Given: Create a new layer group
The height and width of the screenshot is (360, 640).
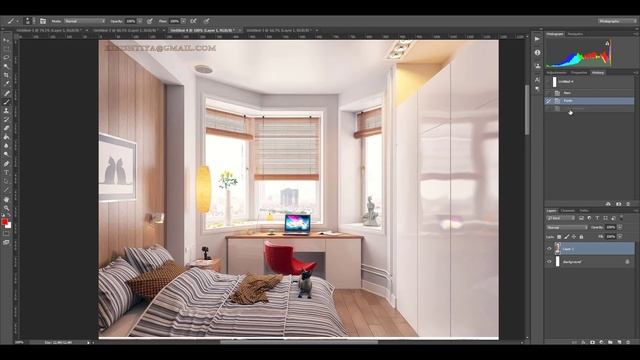Looking at the screenshot, I should (610, 342).
